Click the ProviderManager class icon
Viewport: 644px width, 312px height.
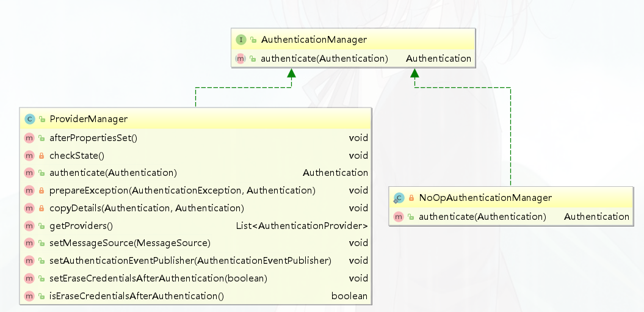pos(29,119)
